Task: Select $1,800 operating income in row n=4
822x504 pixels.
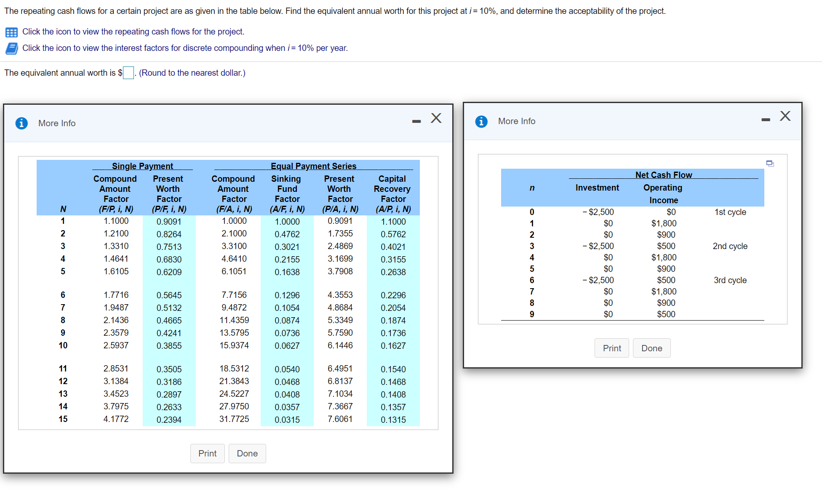Action: [x=664, y=257]
